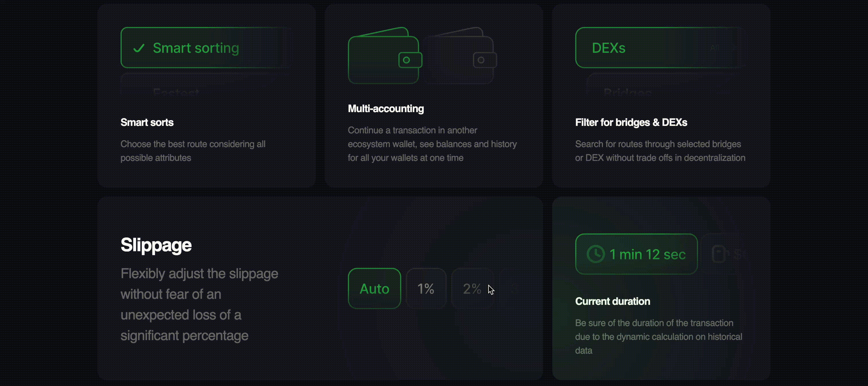Viewport: 868px width, 386px height.
Task: Open the DEXs filter selector
Action: 660,48
